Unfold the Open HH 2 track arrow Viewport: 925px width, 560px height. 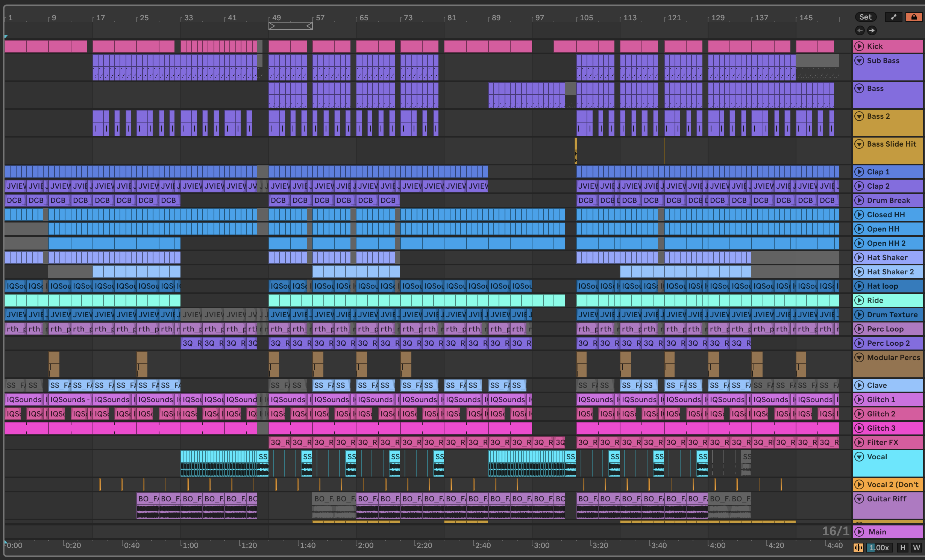[859, 243]
